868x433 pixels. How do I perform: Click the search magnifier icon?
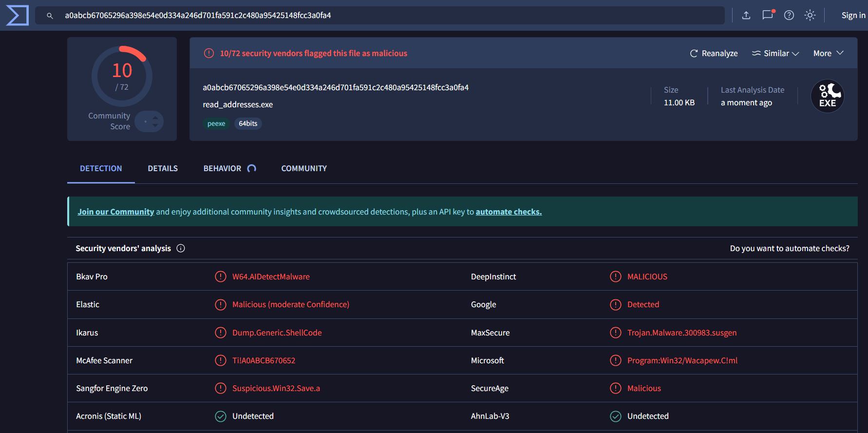[x=50, y=16]
